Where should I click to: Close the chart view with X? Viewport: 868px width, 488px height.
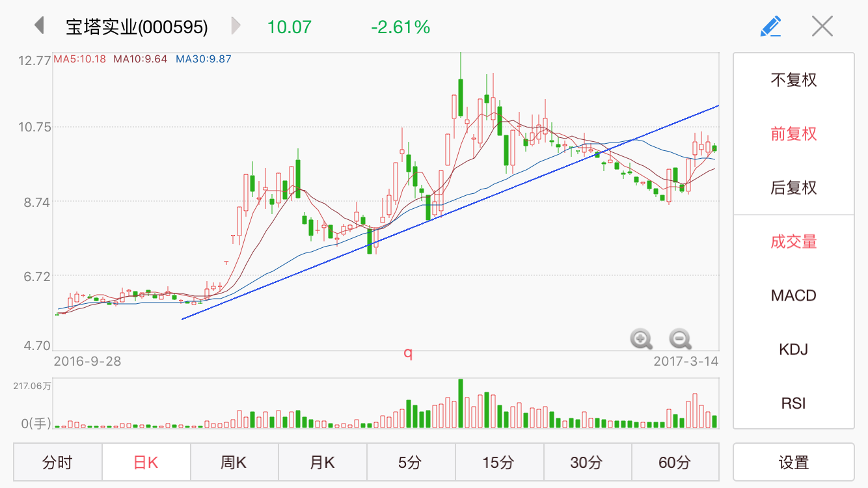pyautogui.click(x=822, y=26)
